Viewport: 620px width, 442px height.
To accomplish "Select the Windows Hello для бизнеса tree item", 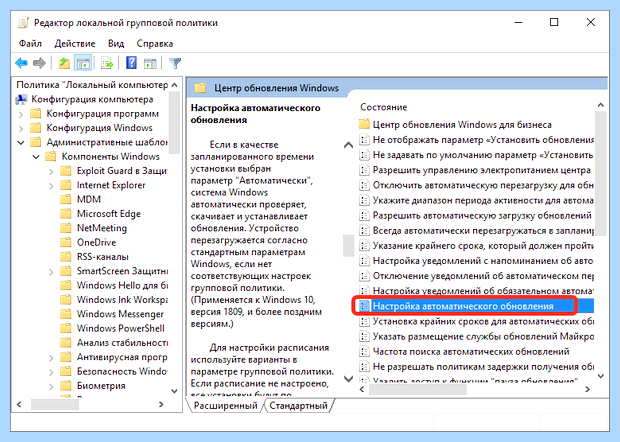I will [x=122, y=285].
